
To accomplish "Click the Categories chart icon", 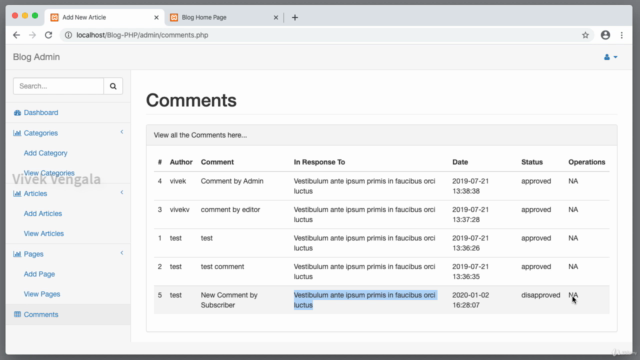I will coord(17,133).
